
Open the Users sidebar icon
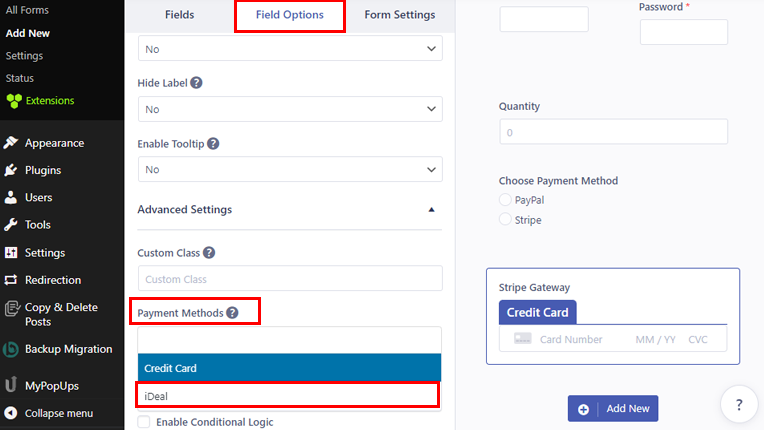coord(11,197)
